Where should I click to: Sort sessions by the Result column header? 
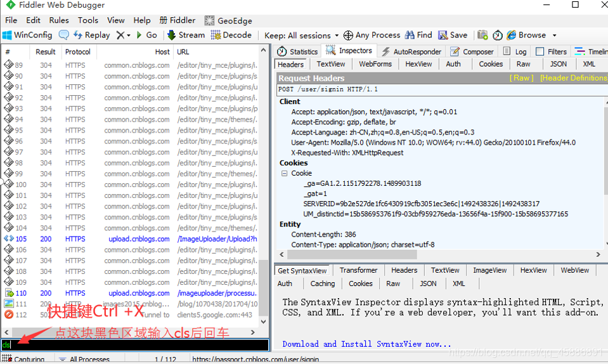46,51
